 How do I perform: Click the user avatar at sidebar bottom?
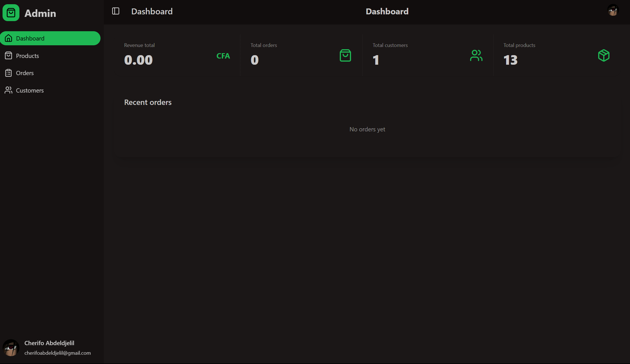pos(11,348)
